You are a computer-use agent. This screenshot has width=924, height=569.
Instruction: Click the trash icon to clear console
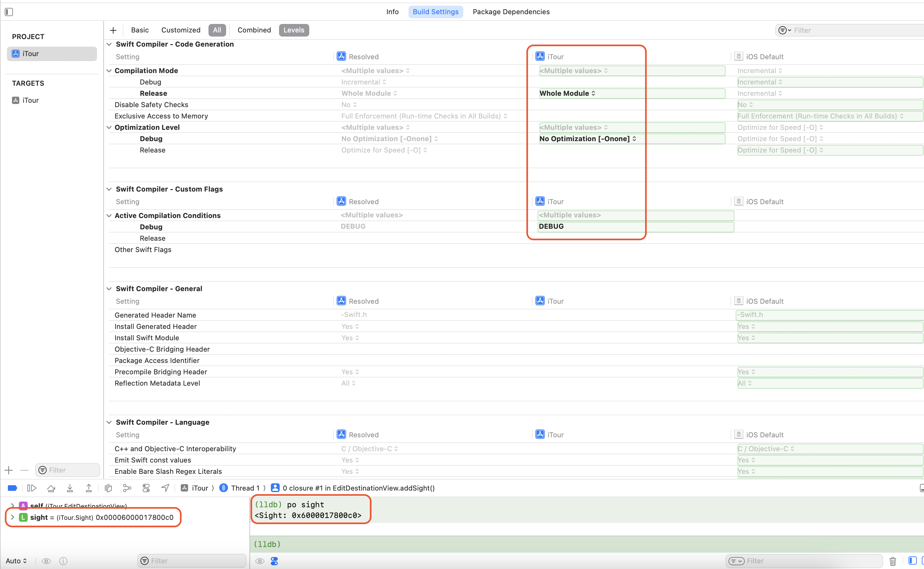coord(893,561)
